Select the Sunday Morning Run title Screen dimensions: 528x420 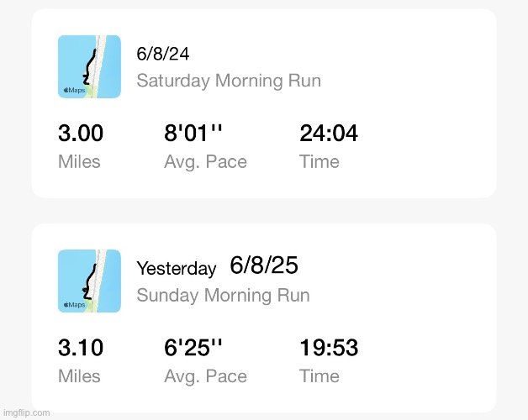[x=224, y=295]
